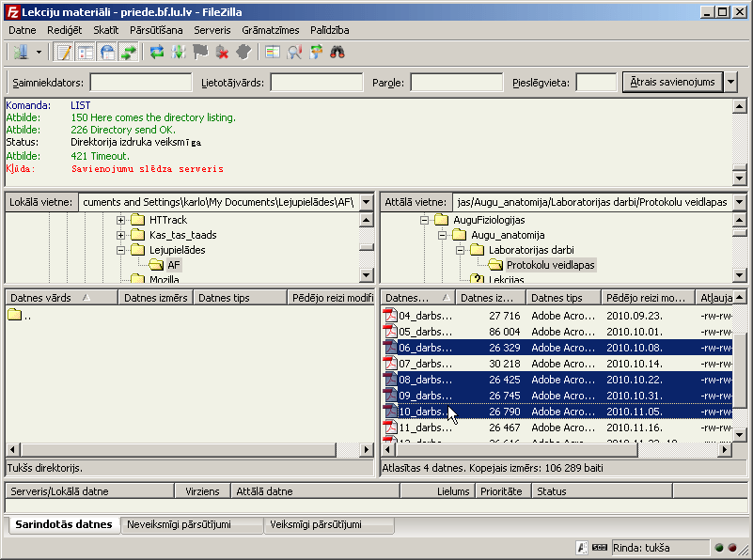The height and width of the screenshot is (560, 753).
Task: Toggle directory comparison icon
Action: (x=294, y=52)
